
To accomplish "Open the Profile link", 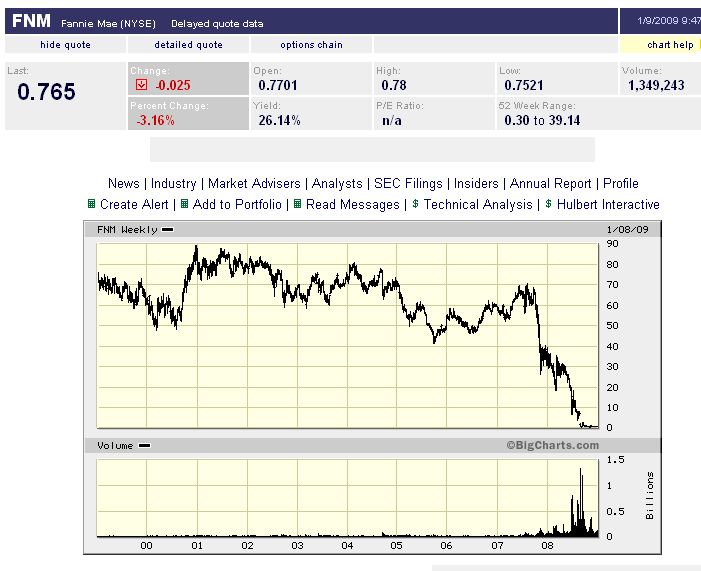I will (x=621, y=183).
